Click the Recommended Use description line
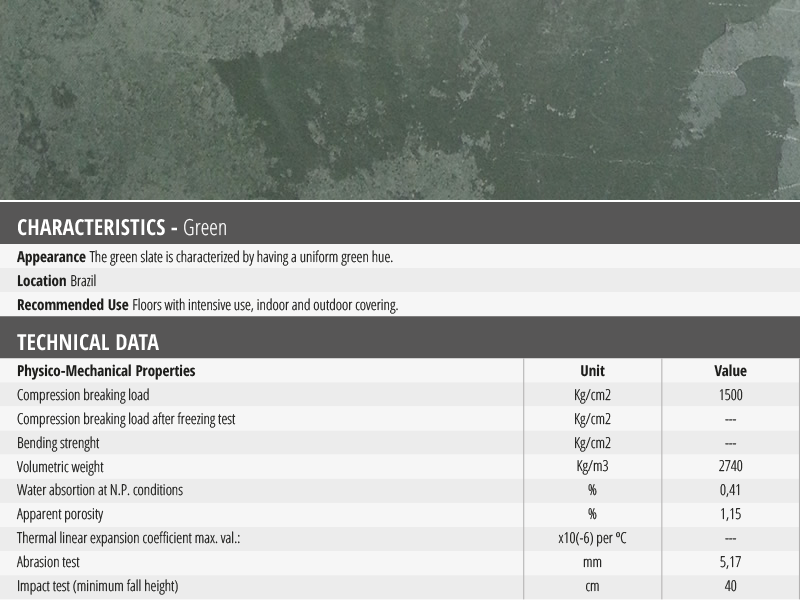 click(x=207, y=305)
